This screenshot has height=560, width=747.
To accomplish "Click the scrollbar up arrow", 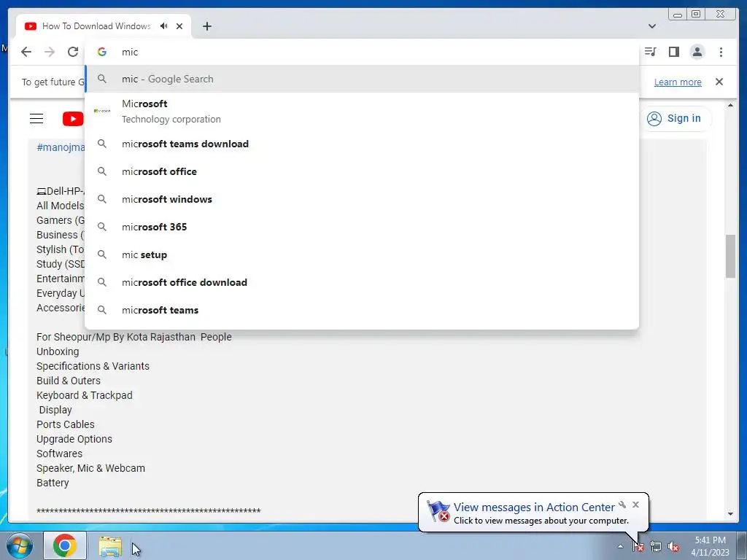I will (x=730, y=105).
